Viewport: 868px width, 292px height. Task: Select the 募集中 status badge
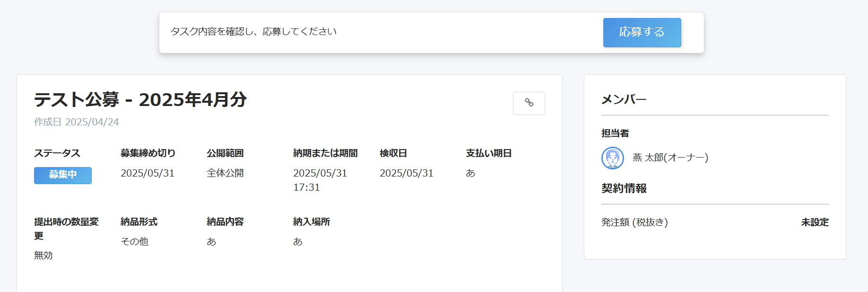[x=63, y=175]
